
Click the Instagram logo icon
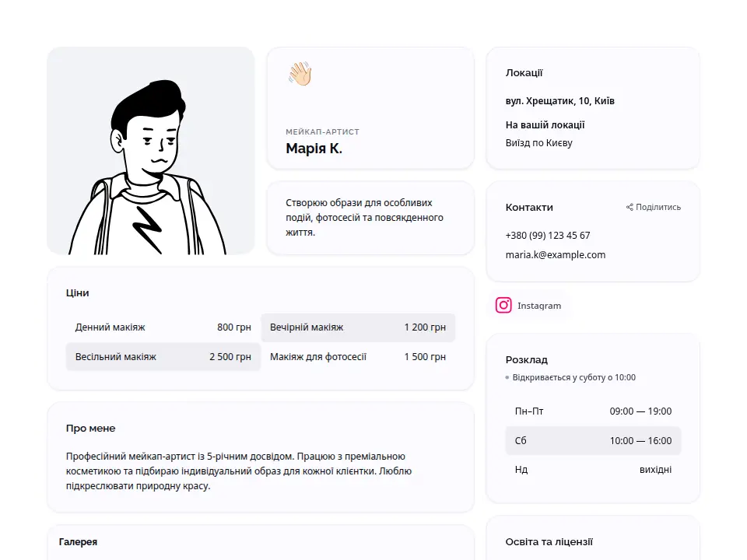coord(503,305)
